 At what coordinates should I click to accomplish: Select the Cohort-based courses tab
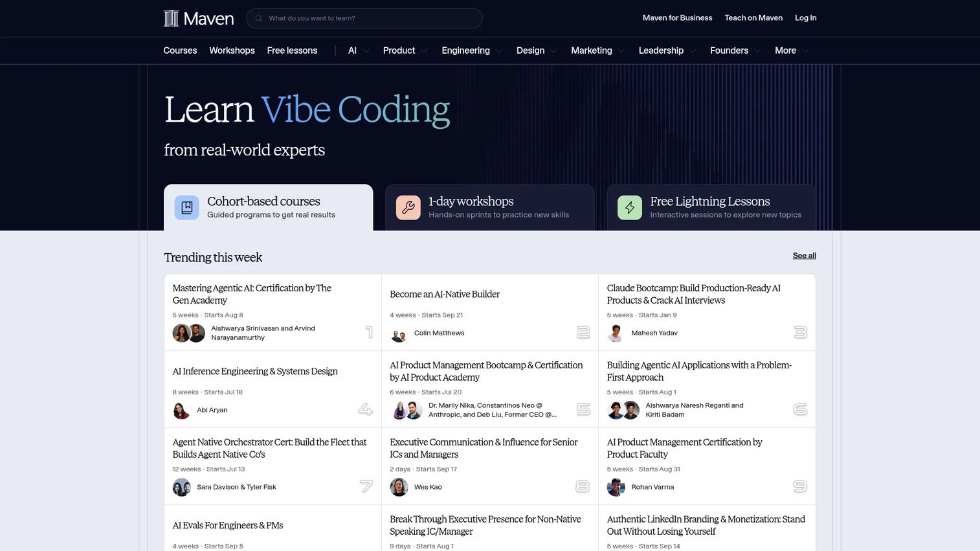click(x=268, y=207)
